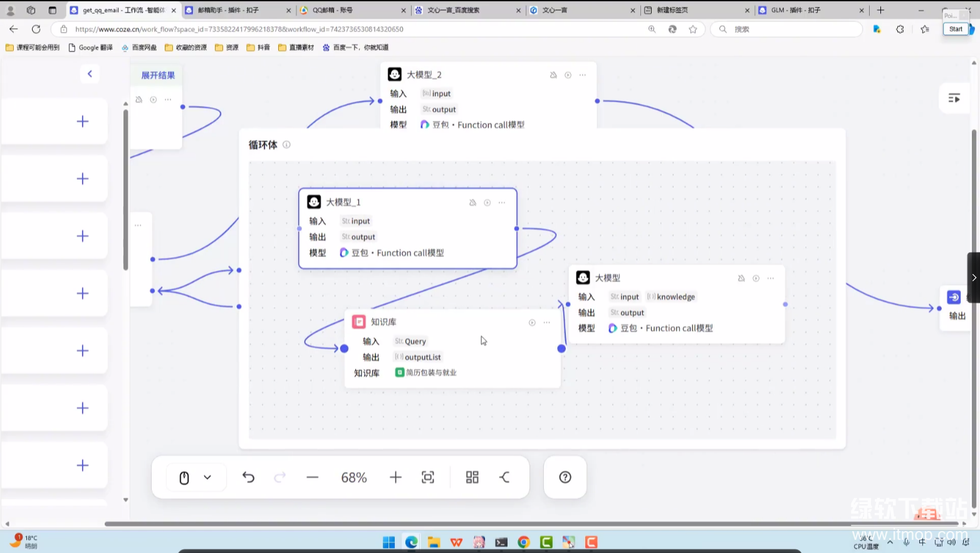Open the more options menu of 知识库 node

[x=547, y=322]
